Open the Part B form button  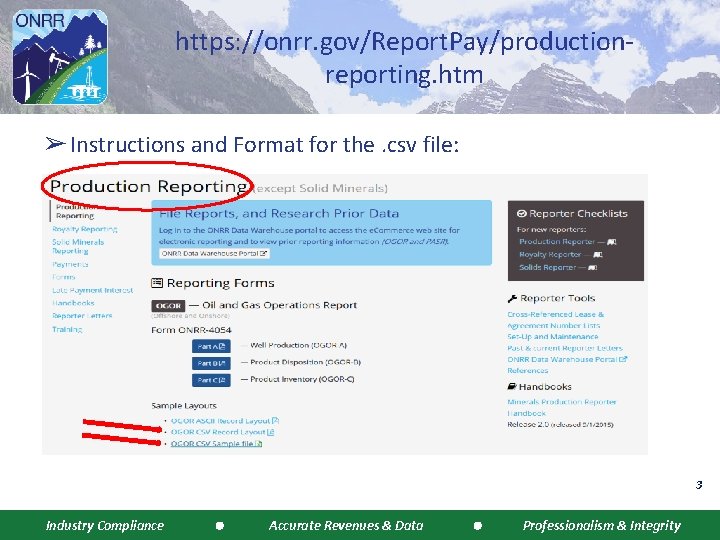[x=211, y=363]
